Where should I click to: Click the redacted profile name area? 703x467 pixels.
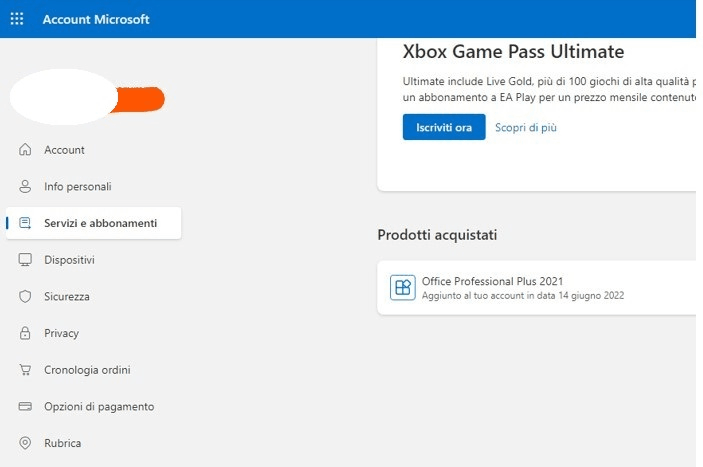tap(87, 97)
